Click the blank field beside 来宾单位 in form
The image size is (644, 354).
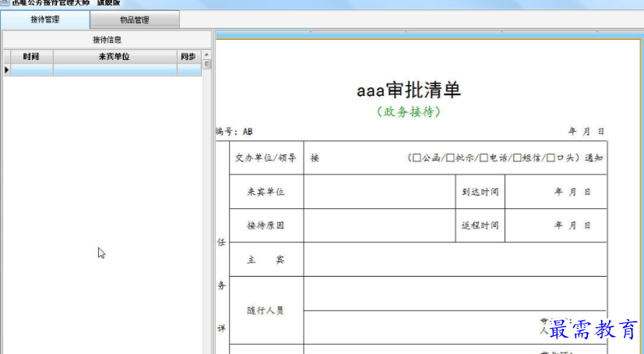378,192
